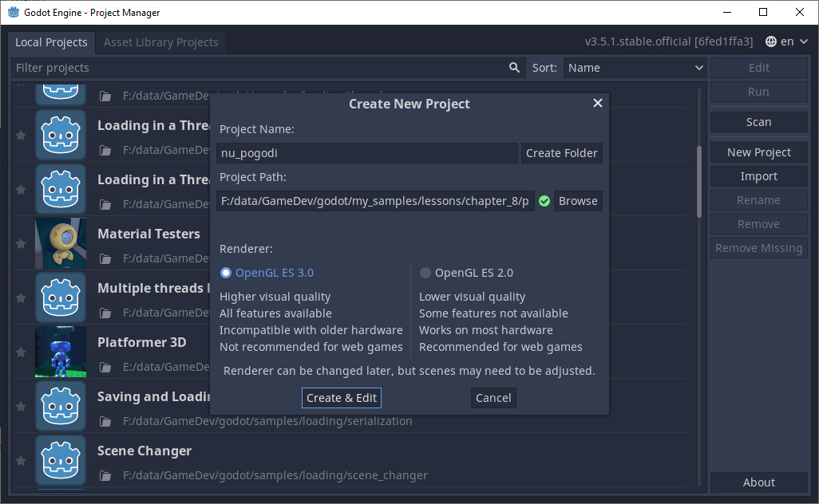Select the Platformer 3D project title
Screen dimensions: 819x504
pos(141,342)
